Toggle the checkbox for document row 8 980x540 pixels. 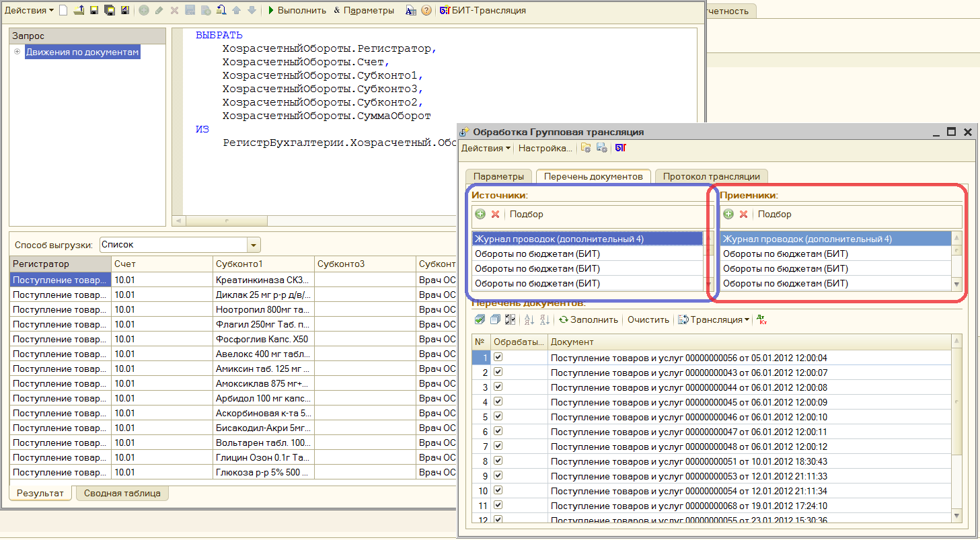(x=498, y=461)
